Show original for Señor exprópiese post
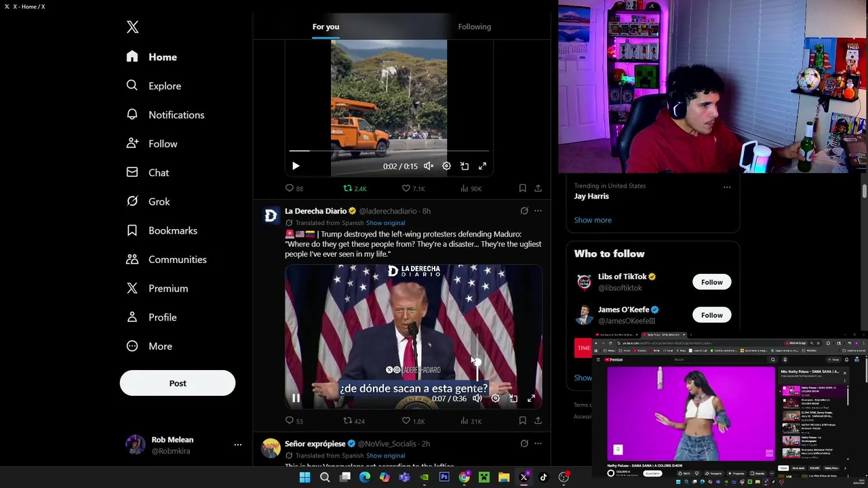 click(x=385, y=455)
